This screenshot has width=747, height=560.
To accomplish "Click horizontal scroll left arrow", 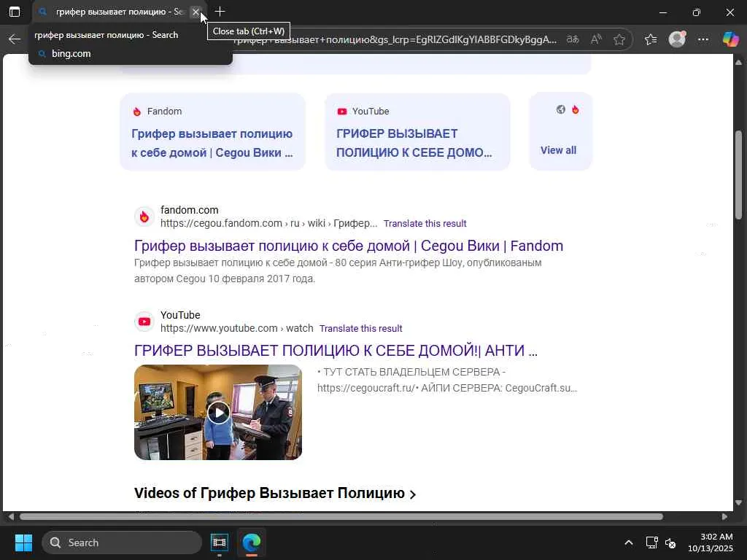I will [12, 517].
